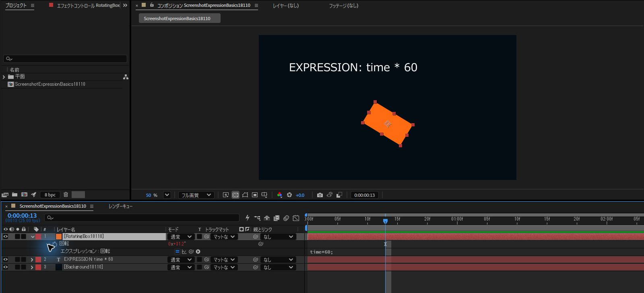The height and width of the screenshot is (293, 644).
Task: Enable motion blur for the timeline
Action: (x=286, y=218)
